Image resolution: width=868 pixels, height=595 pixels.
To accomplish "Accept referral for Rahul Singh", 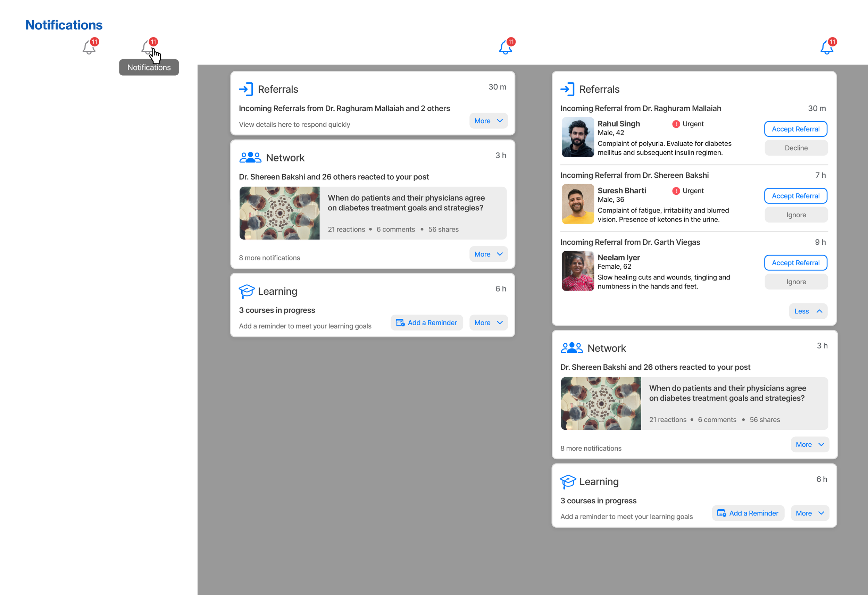I will coord(795,129).
